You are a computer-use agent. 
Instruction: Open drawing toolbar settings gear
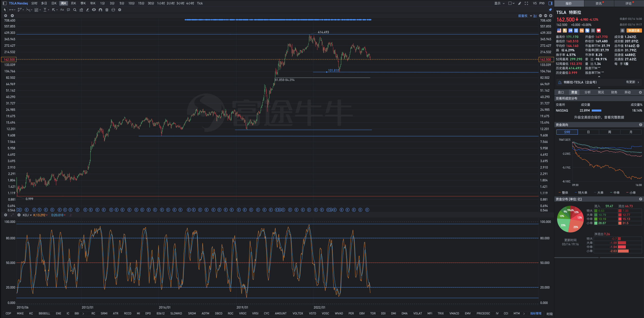click(x=120, y=10)
